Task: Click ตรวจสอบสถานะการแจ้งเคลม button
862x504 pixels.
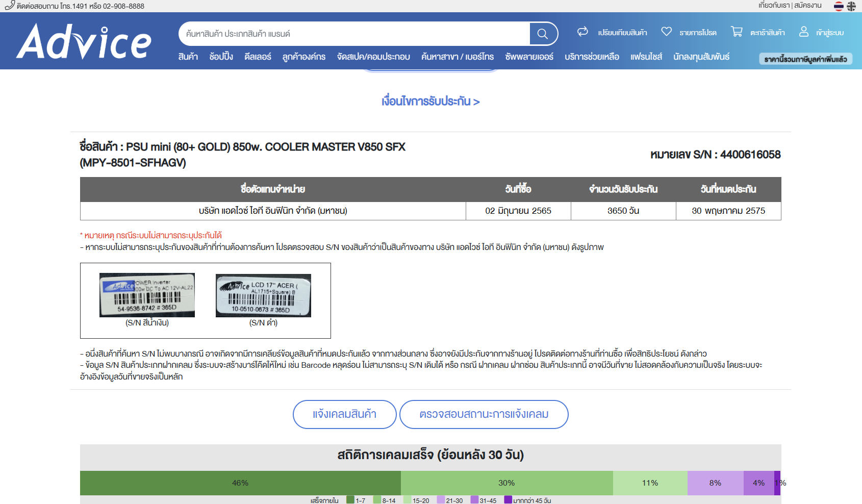Action: tap(484, 414)
